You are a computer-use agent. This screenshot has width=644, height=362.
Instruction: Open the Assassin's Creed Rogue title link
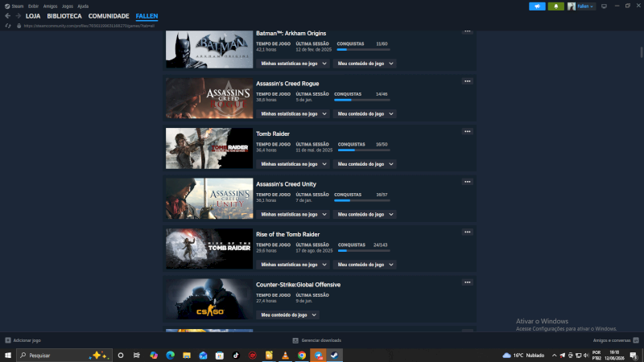[x=287, y=84]
